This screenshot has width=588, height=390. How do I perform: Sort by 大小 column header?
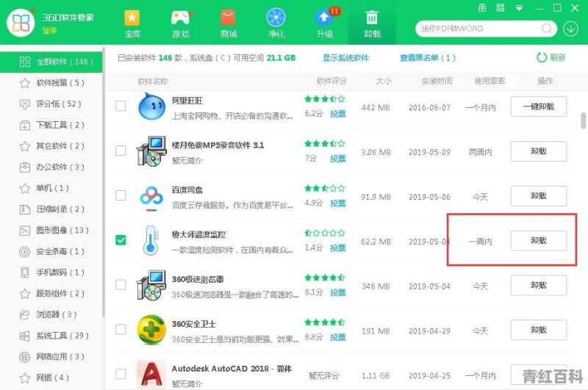(x=384, y=81)
